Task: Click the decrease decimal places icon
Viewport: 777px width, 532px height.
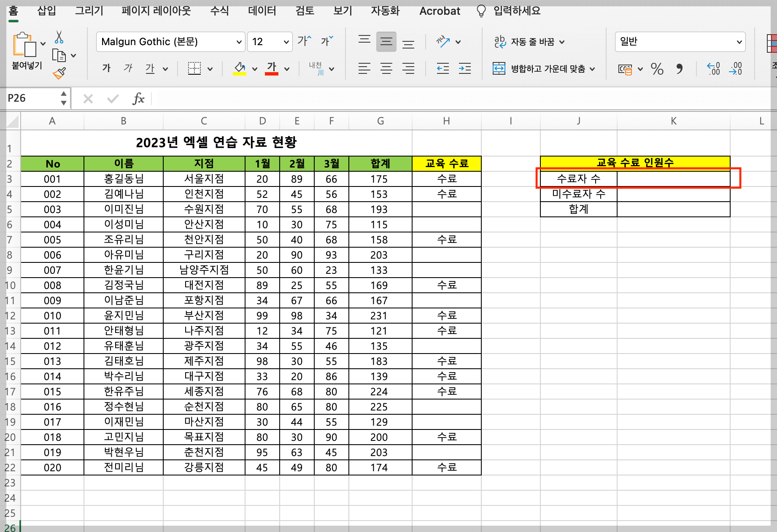Action: click(x=736, y=69)
